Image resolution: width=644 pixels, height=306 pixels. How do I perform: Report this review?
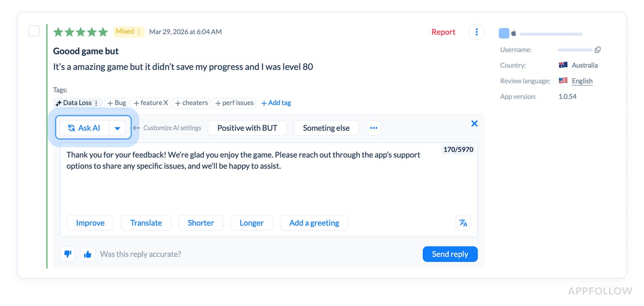coord(443,32)
